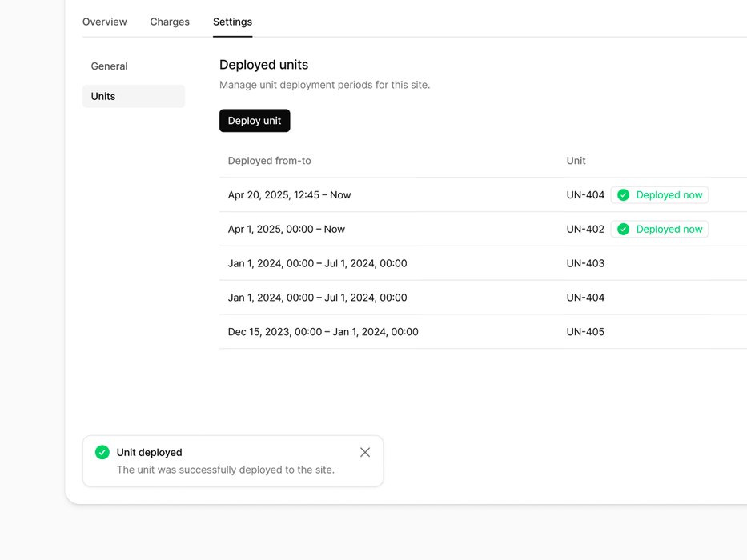Click the UN-405 unit entry
Viewport: 747px width, 560px height.
585,332
